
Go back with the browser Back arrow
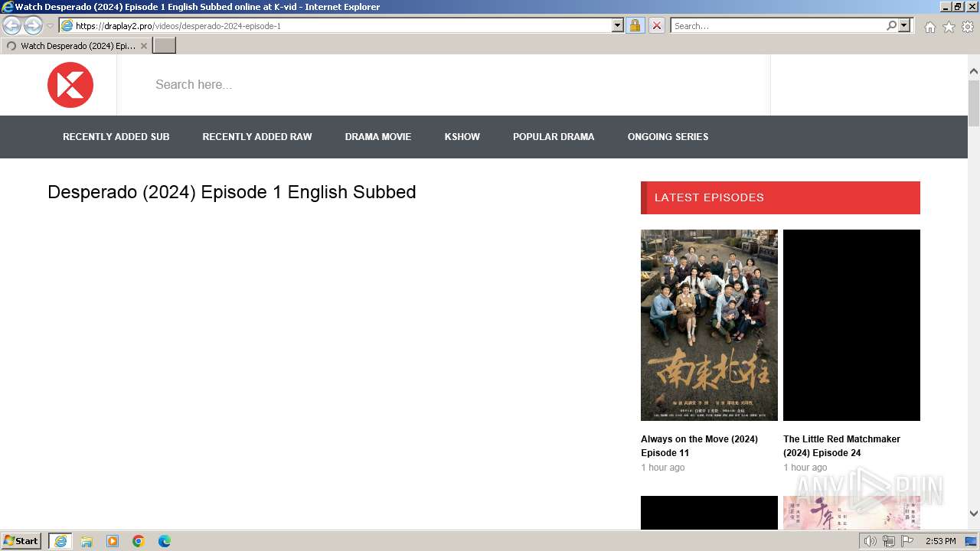coord(12,26)
